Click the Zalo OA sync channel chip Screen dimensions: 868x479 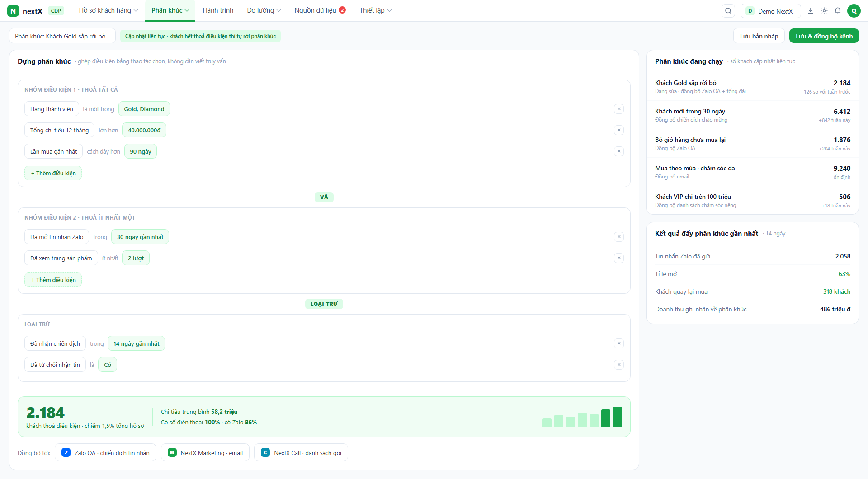click(105, 453)
